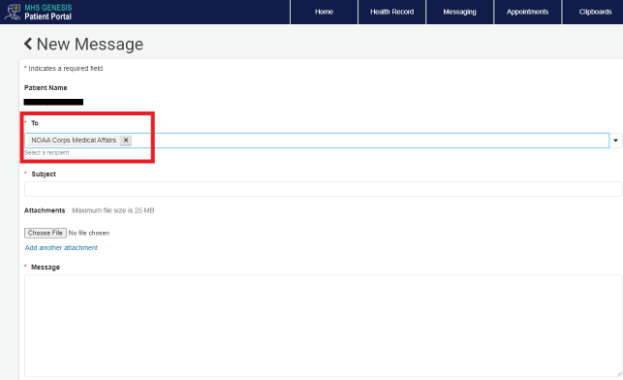The image size is (623, 380).
Task: Remove NOAA Corps Medical Affairs recipient
Action: (126, 140)
